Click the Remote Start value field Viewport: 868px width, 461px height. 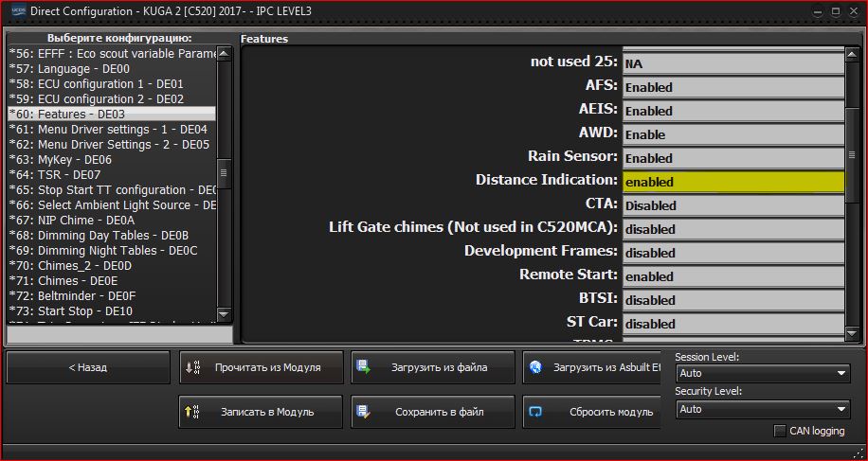coord(732,276)
